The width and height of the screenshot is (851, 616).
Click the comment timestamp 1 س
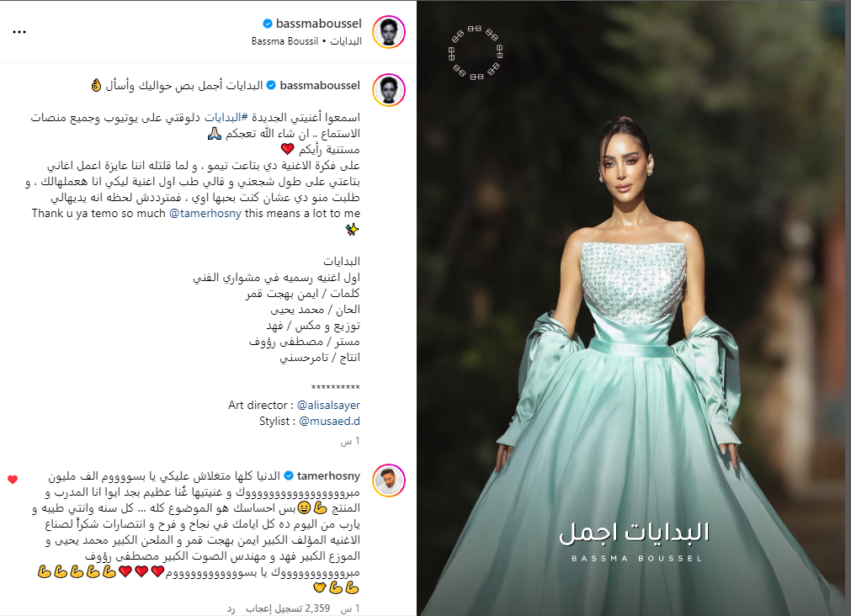coord(350,609)
